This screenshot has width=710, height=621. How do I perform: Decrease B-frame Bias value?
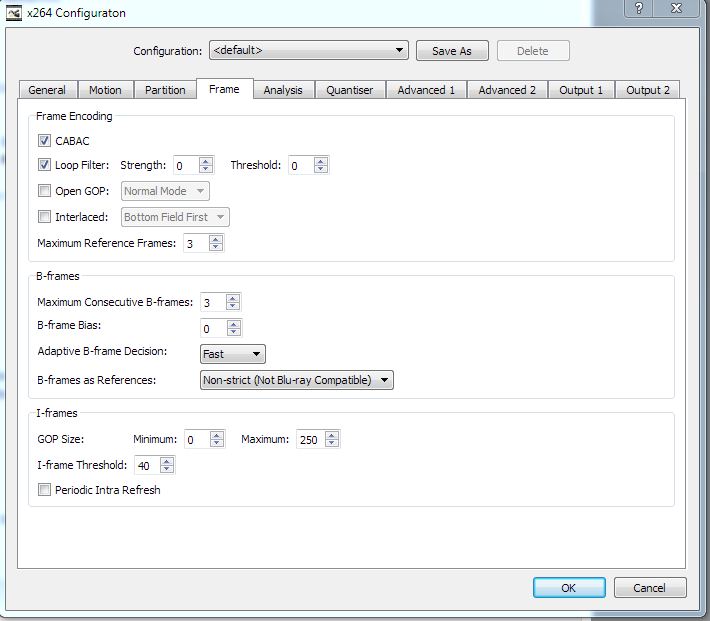[234, 332]
